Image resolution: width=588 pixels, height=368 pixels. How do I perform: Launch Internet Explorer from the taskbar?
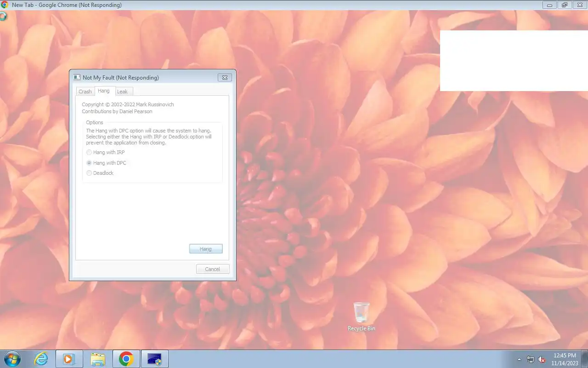[41, 359]
